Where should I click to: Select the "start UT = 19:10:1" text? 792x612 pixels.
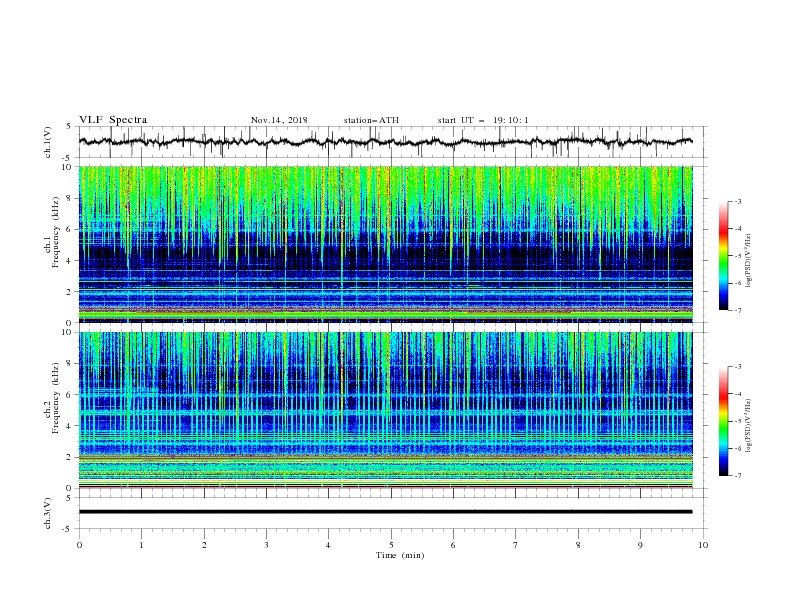(x=483, y=120)
